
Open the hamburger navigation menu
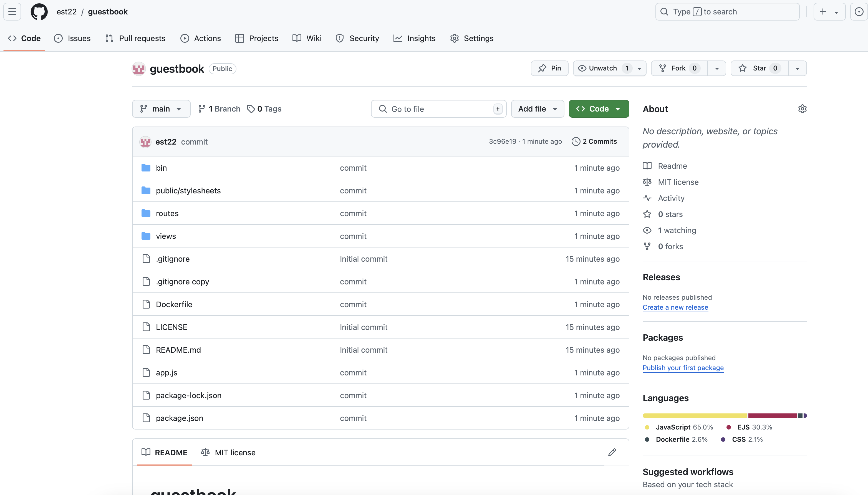pyautogui.click(x=12, y=12)
